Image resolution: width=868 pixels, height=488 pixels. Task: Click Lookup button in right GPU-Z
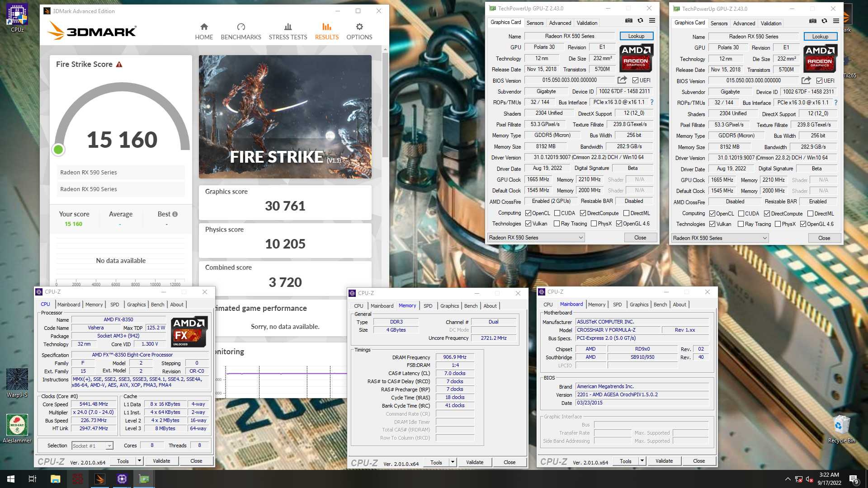click(820, 37)
